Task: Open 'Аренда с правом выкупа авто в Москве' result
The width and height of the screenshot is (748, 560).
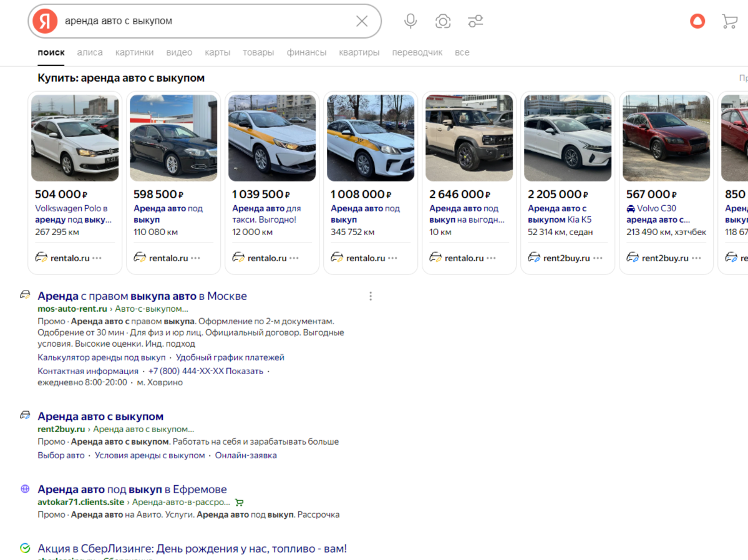Action: click(x=142, y=296)
